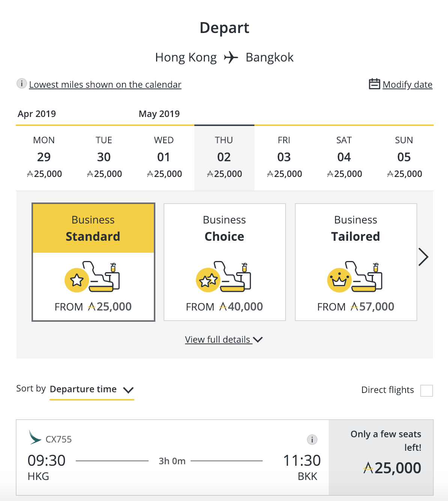Viewport: 448px width, 501px height.
Task: Click the next fare class arrow
Action: point(423,257)
